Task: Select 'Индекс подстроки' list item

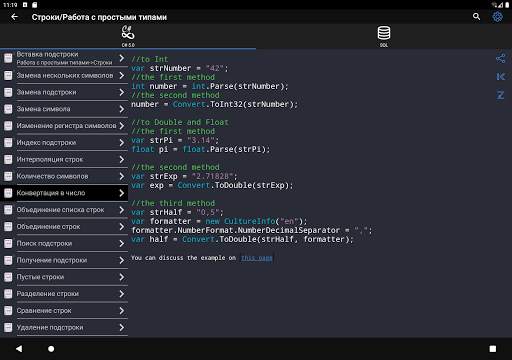Action: tap(64, 143)
